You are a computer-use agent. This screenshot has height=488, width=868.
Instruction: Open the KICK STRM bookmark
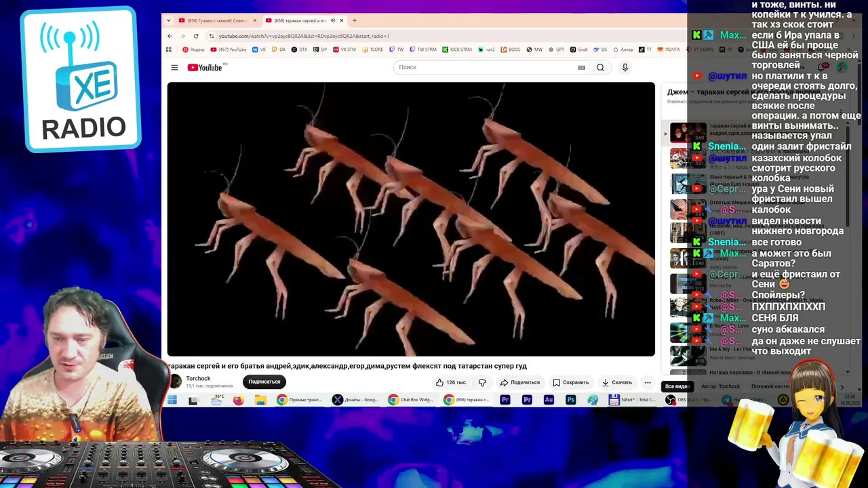pos(456,49)
